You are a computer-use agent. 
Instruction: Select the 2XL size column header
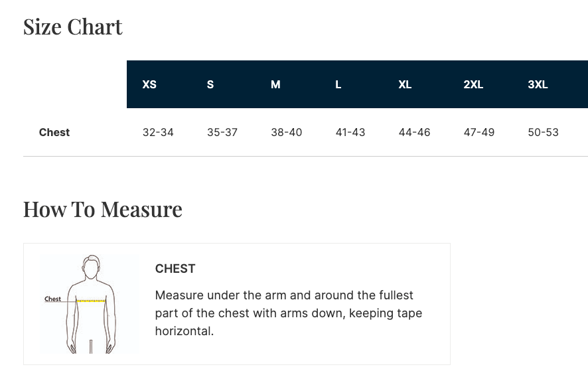click(473, 85)
